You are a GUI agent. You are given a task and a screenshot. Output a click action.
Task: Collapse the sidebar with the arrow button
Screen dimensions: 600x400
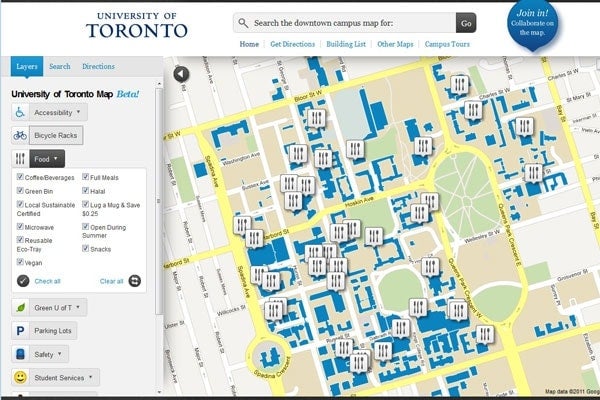click(x=181, y=73)
